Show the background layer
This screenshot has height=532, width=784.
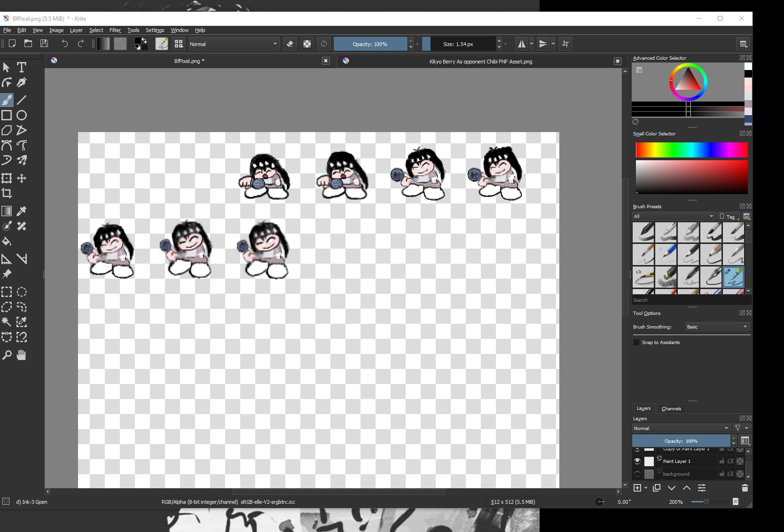[x=637, y=474]
